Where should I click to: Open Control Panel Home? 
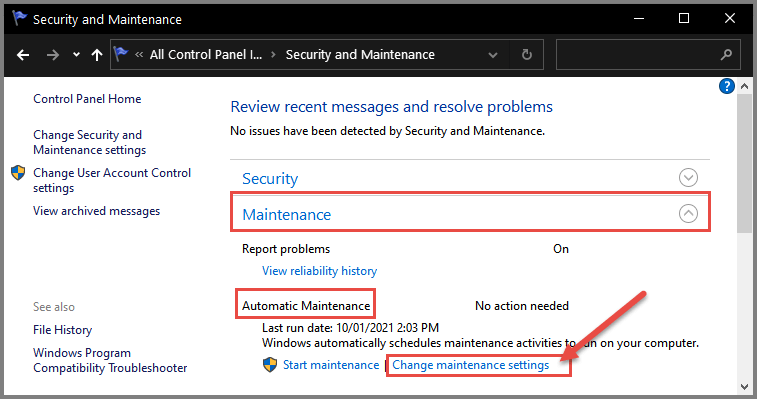pyautogui.click(x=87, y=99)
